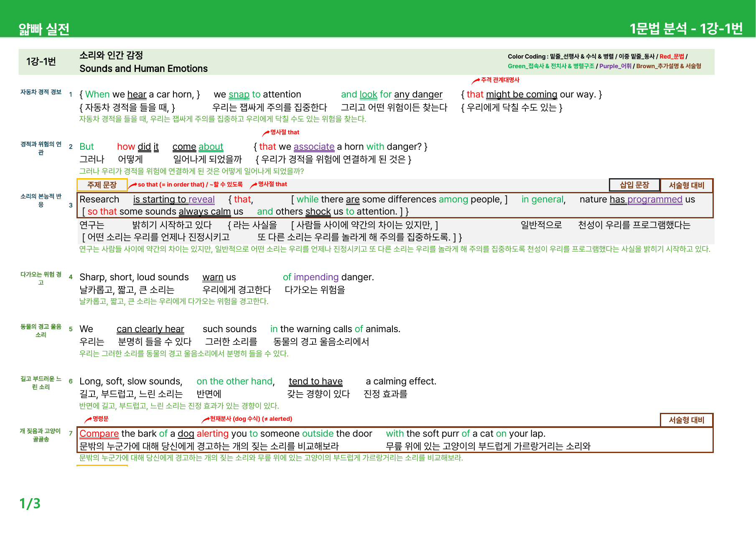This screenshot has width=756, height=535.
Task: Click the phrase 'a calming effect.'
Action: point(401,381)
